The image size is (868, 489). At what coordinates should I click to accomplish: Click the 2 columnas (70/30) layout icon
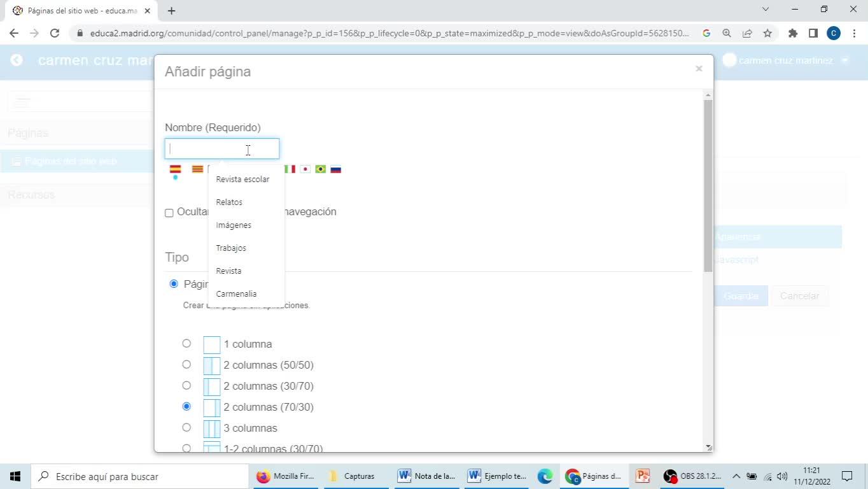pos(212,407)
